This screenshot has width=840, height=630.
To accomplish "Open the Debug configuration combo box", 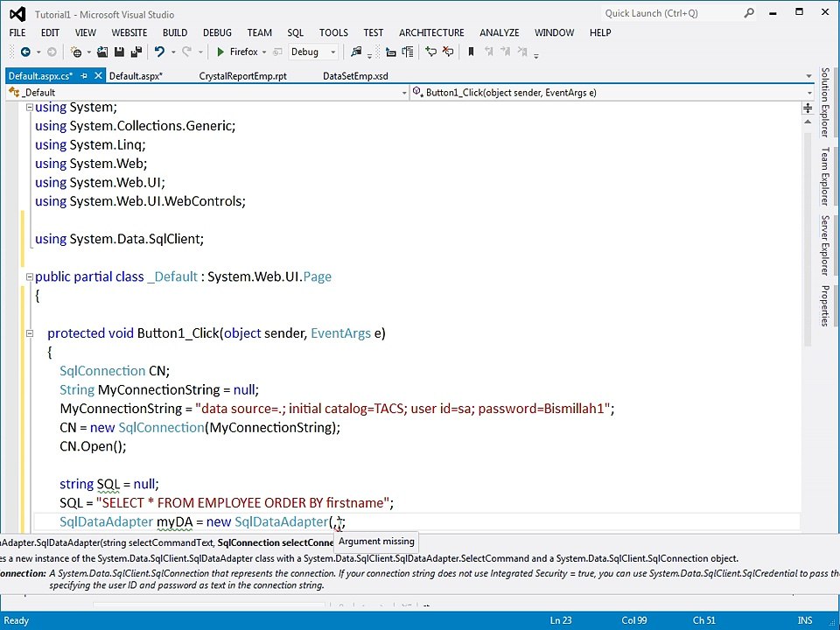I will [313, 52].
